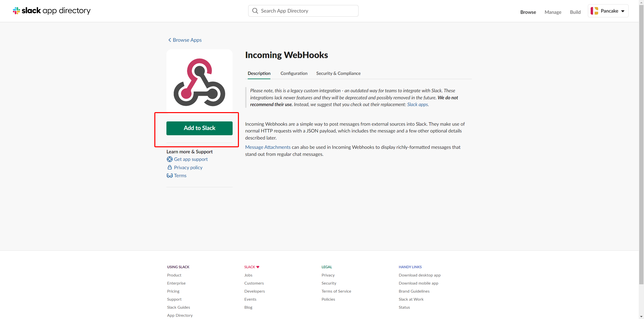Image resolution: width=644 pixels, height=319 pixels.
Task: Click the Get app support lifebuoy icon
Action: click(x=170, y=159)
